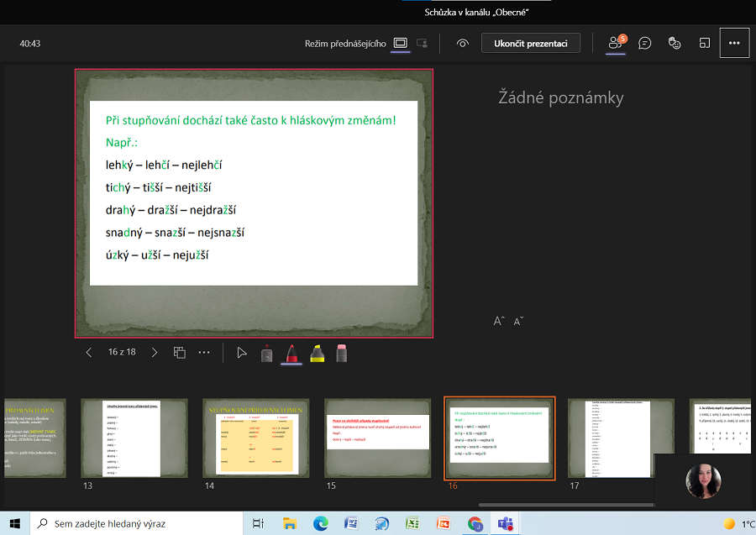Viewport: 756px width, 535px height.
Task: Click the slide strip horizontal scrollbar
Action: [566, 505]
